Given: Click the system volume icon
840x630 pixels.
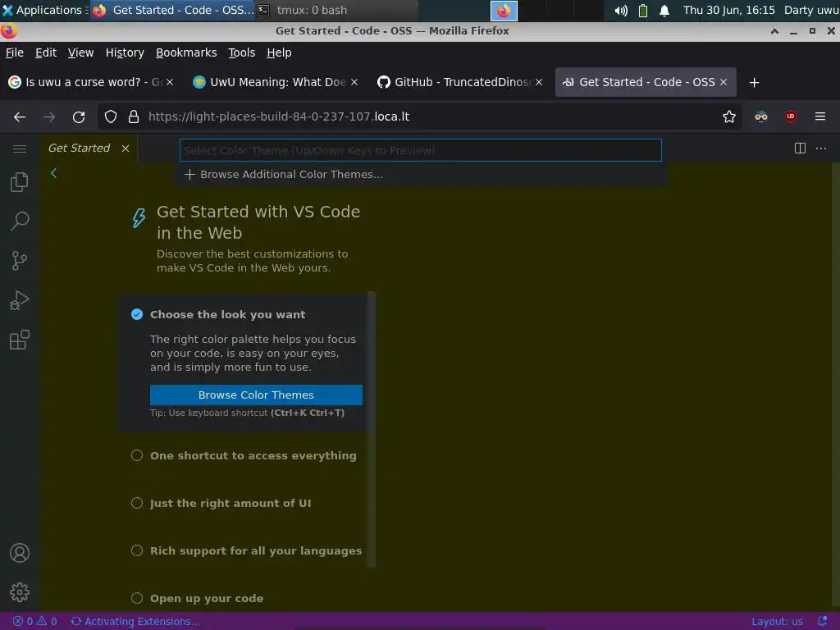Looking at the screenshot, I should [x=621, y=11].
